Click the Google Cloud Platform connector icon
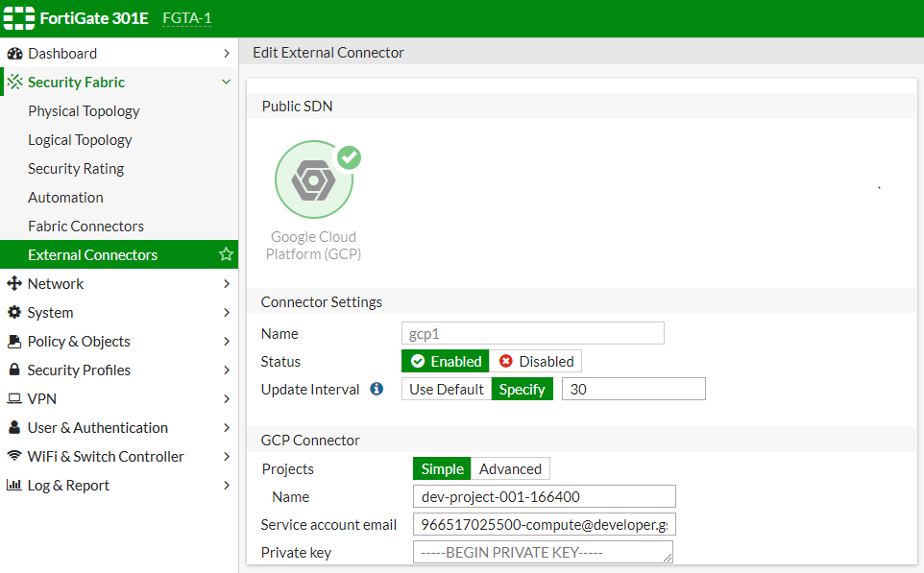924x573 pixels. click(x=315, y=179)
